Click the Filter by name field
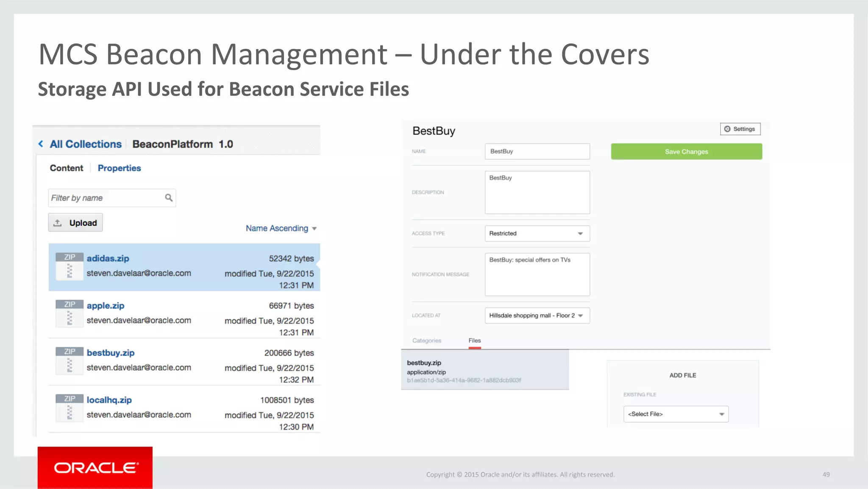Image resolution: width=868 pixels, height=489 pixels. (x=112, y=198)
